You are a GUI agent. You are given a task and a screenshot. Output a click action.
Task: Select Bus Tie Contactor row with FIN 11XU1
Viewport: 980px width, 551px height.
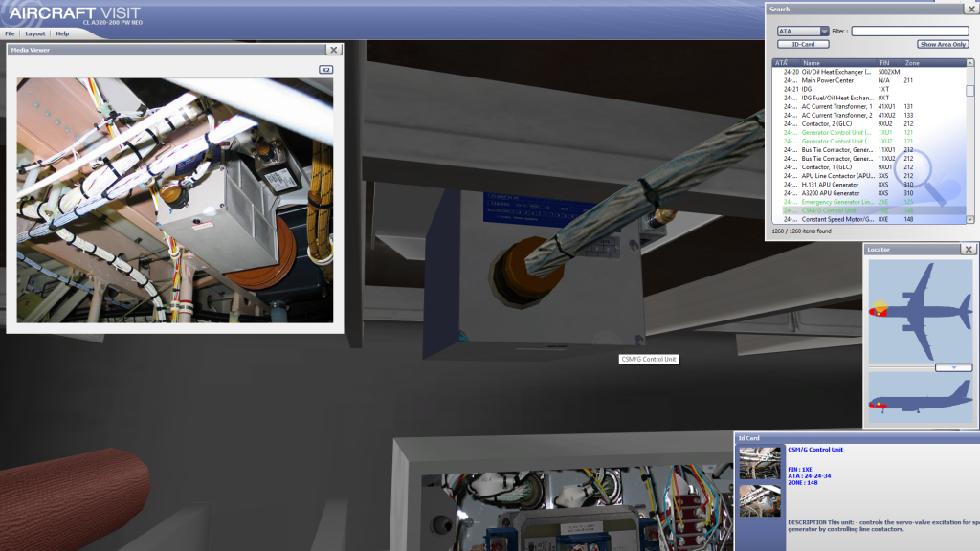869,150
